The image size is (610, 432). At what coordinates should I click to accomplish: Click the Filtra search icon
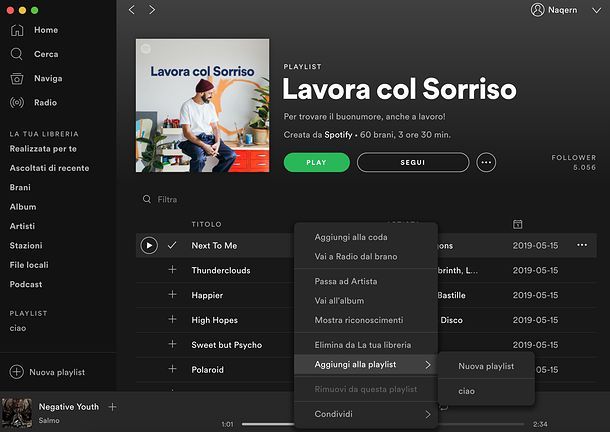tap(147, 199)
